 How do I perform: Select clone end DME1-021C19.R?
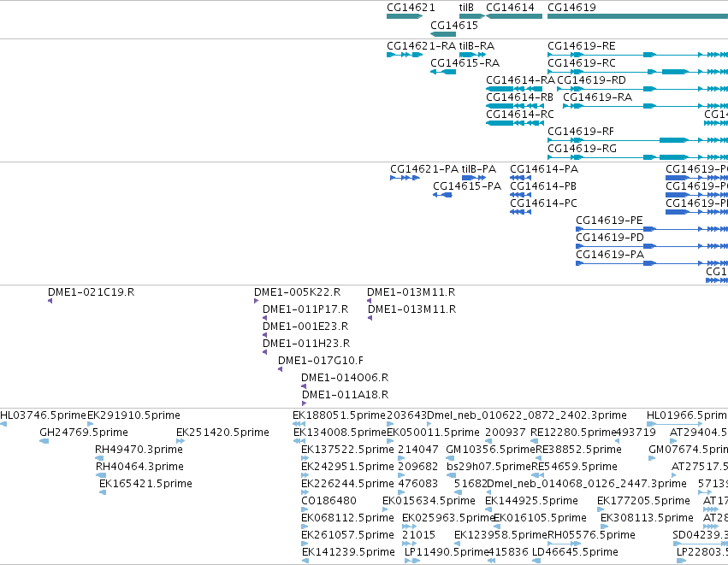point(91,292)
